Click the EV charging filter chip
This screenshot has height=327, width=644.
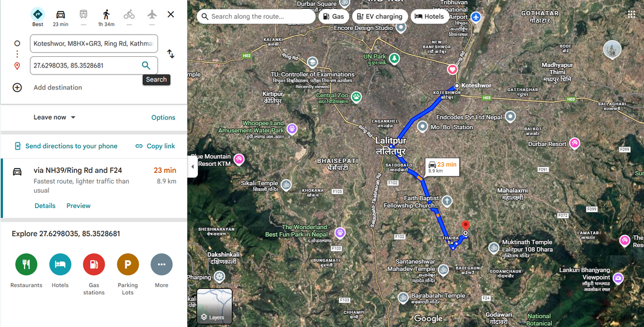click(380, 16)
